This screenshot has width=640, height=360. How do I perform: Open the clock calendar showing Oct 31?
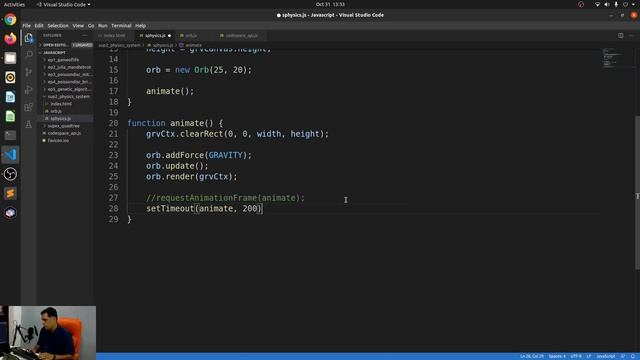(330, 4)
